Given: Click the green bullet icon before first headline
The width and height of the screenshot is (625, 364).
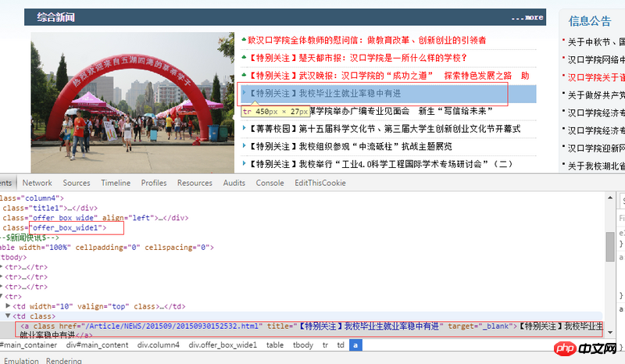Looking at the screenshot, I should (x=245, y=40).
